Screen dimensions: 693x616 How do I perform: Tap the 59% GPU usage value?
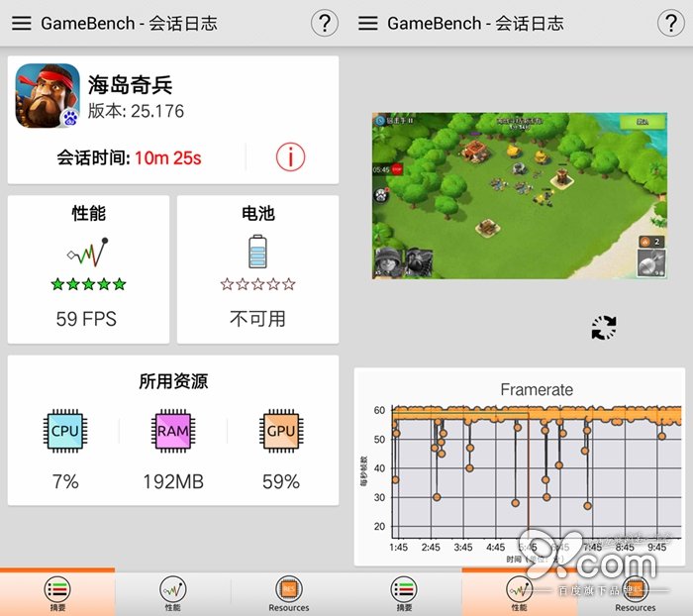click(x=281, y=481)
